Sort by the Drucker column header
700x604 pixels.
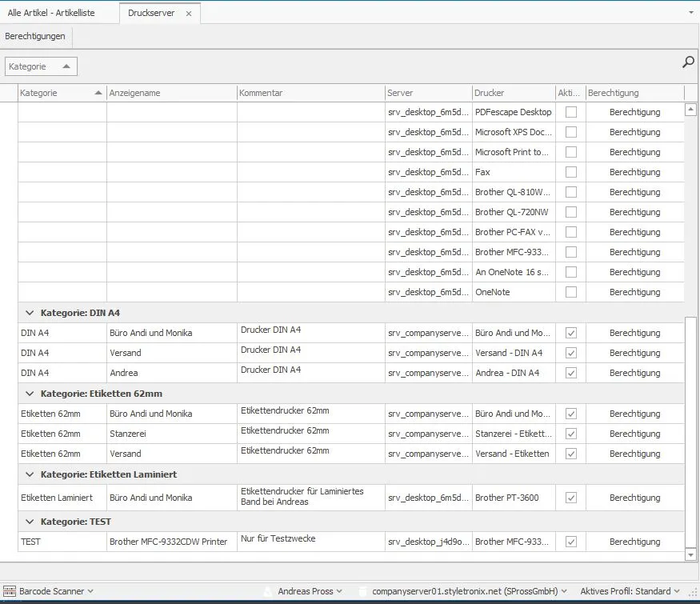pos(514,93)
